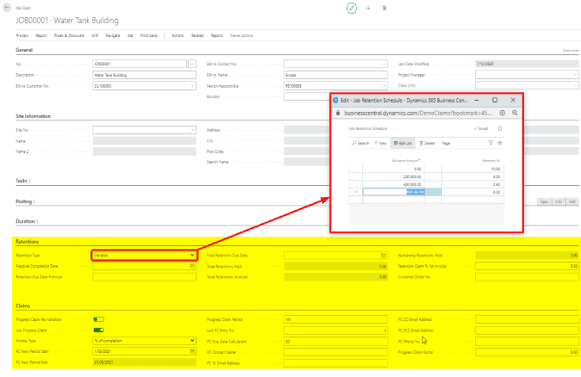Click the PC Contact Name field

click(x=336, y=352)
